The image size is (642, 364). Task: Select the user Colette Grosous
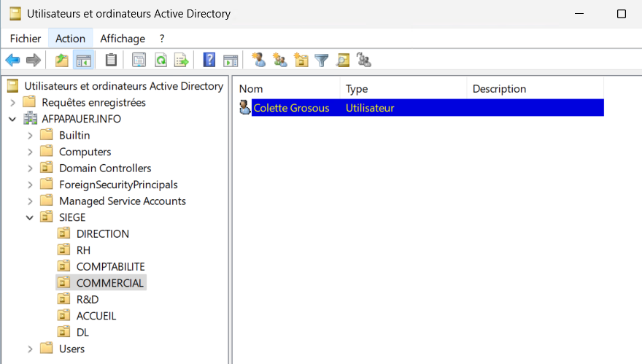point(290,108)
